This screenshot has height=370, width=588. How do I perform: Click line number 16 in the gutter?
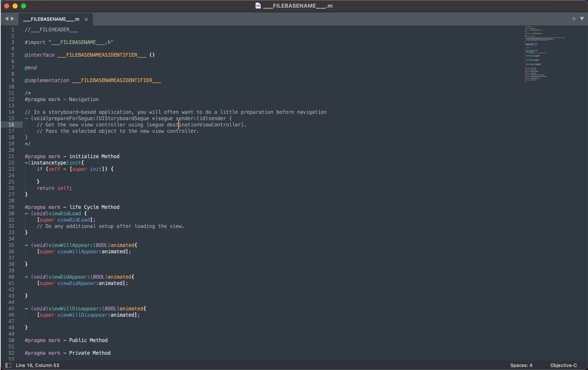pos(12,125)
